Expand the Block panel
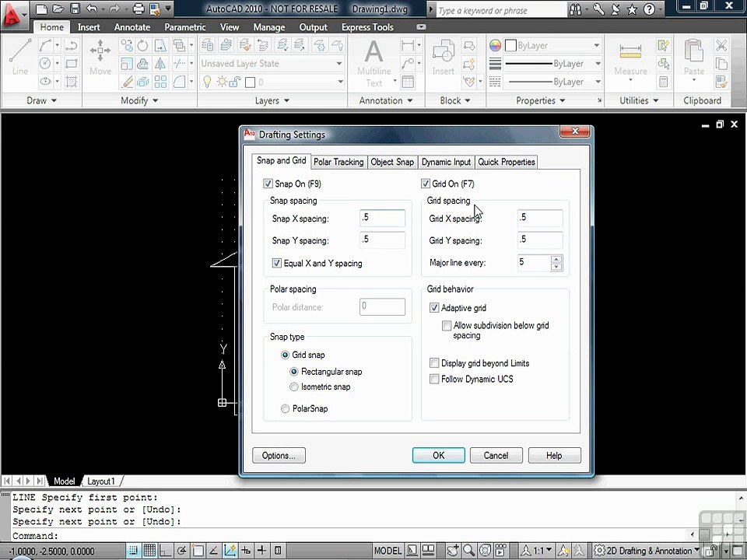Screen dimensions: 747x560 coord(455,100)
